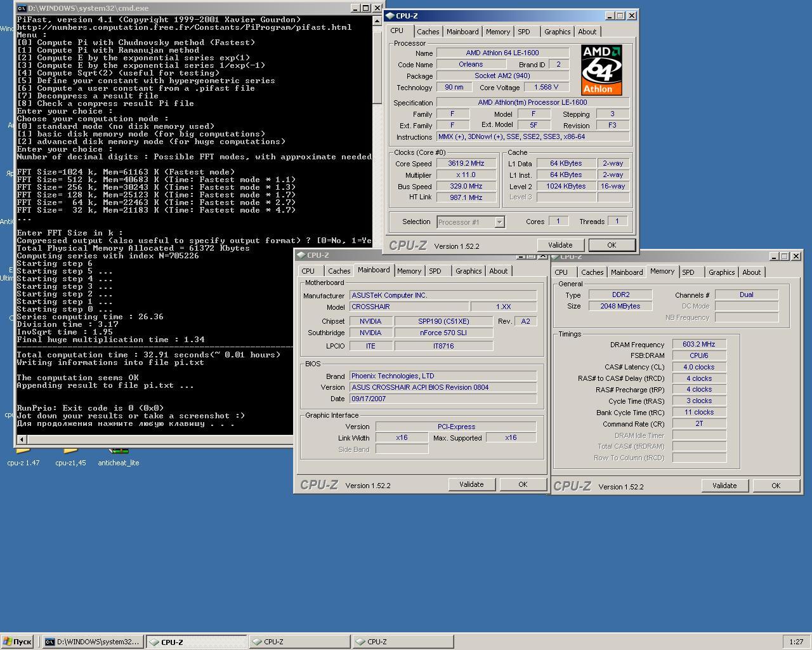Click the Core Voltage 1.568 V field
812x650 pixels.
tap(546, 87)
